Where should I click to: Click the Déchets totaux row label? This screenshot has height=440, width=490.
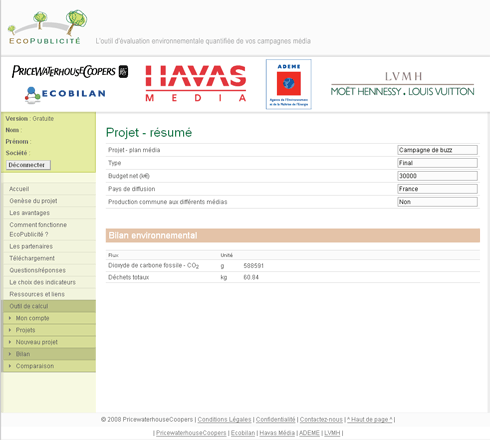click(x=128, y=277)
